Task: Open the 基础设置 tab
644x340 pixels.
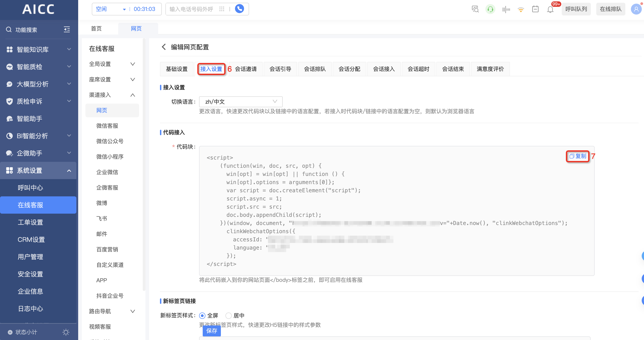Action: [x=177, y=69]
